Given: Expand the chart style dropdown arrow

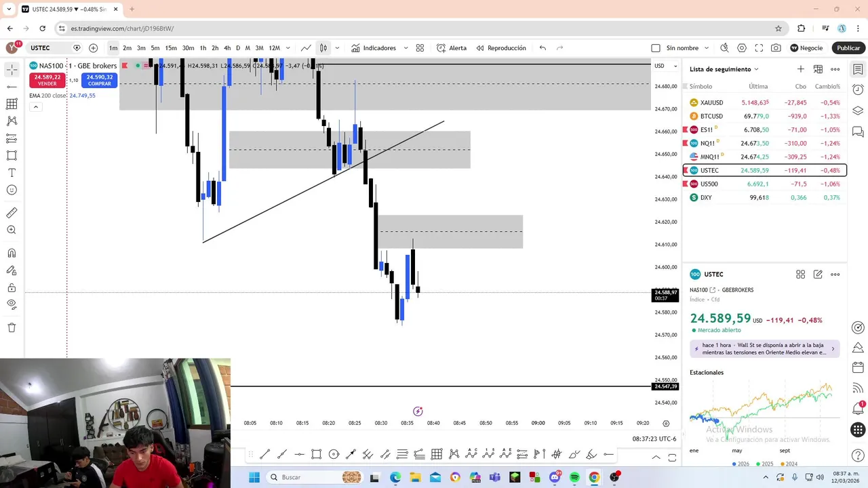Looking at the screenshot, I should 337,48.
